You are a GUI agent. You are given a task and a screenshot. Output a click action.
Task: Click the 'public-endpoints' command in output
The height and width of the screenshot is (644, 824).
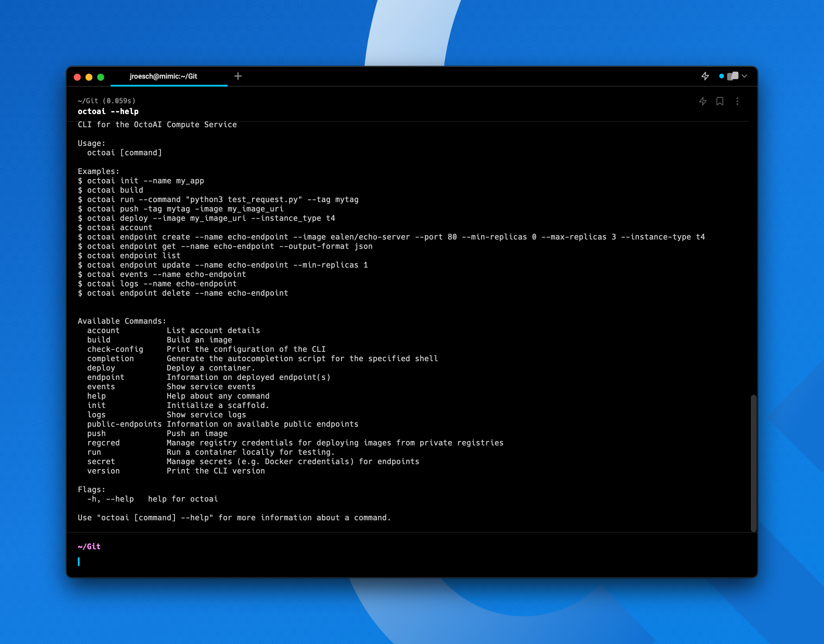(124, 424)
